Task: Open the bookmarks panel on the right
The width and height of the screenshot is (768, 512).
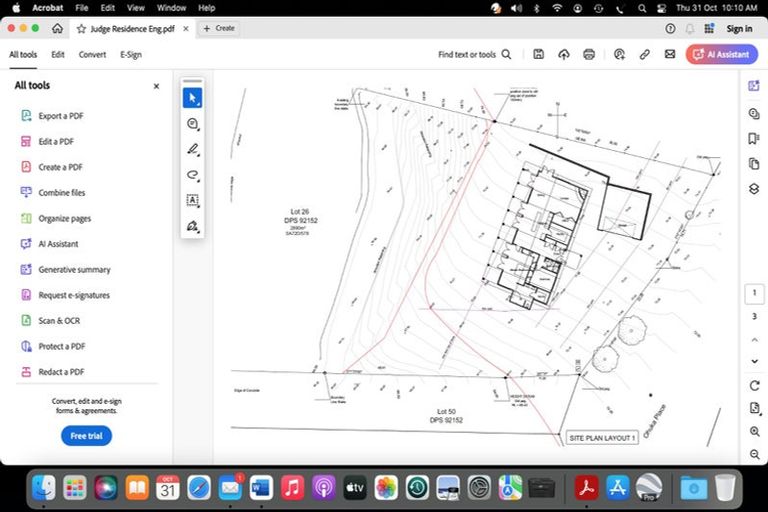Action: (754, 138)
